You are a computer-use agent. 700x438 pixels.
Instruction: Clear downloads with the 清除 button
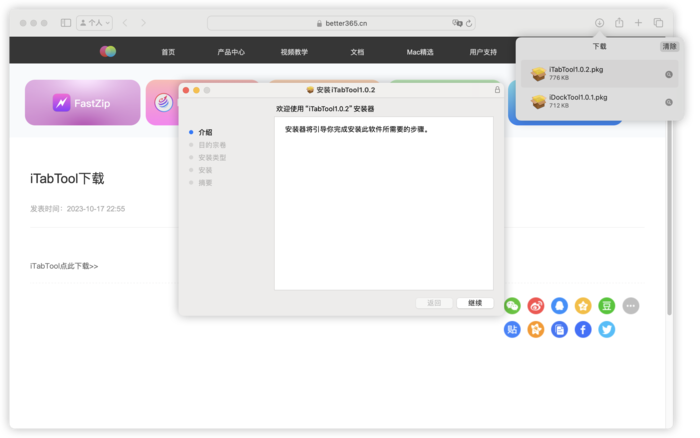667,46
